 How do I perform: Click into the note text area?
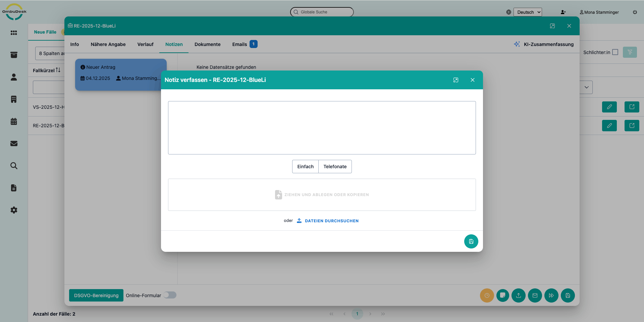(x=322, y=128)
